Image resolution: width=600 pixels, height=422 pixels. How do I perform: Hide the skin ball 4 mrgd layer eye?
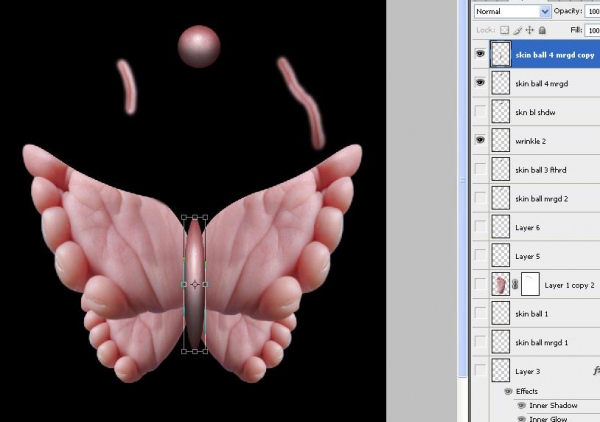click(480, 83)
